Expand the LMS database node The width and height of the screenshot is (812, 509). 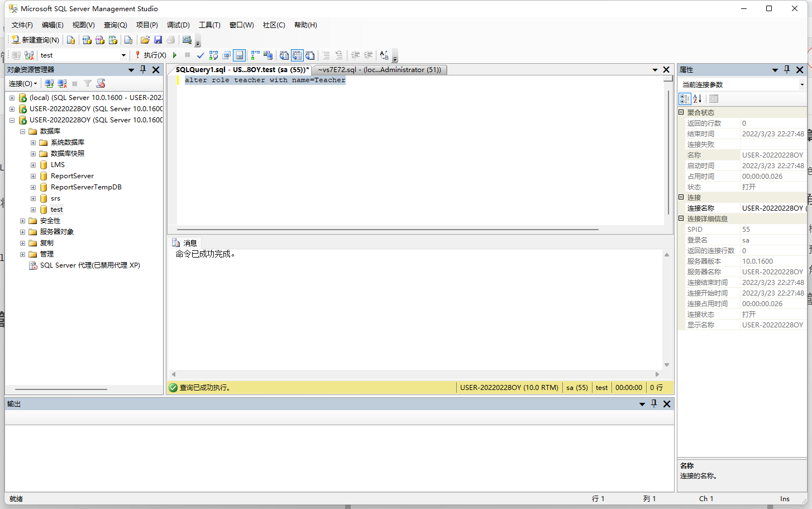click(33, 165)
